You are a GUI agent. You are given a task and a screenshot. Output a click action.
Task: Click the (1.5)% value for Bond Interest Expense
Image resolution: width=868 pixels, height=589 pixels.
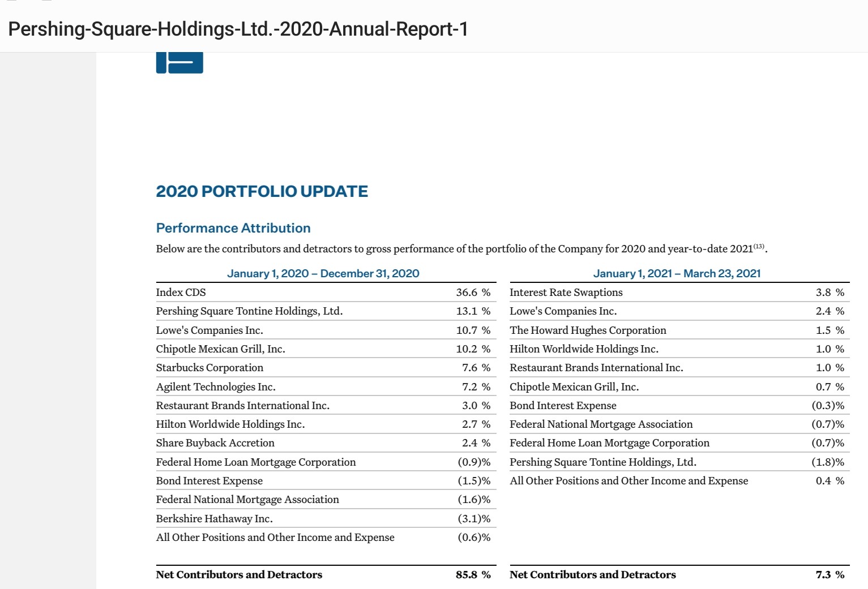(x=474, y=480)
